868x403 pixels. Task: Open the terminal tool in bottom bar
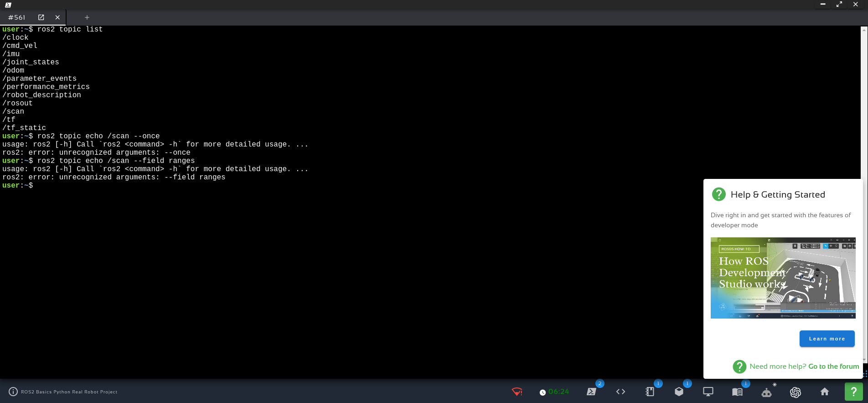point(591,392)
